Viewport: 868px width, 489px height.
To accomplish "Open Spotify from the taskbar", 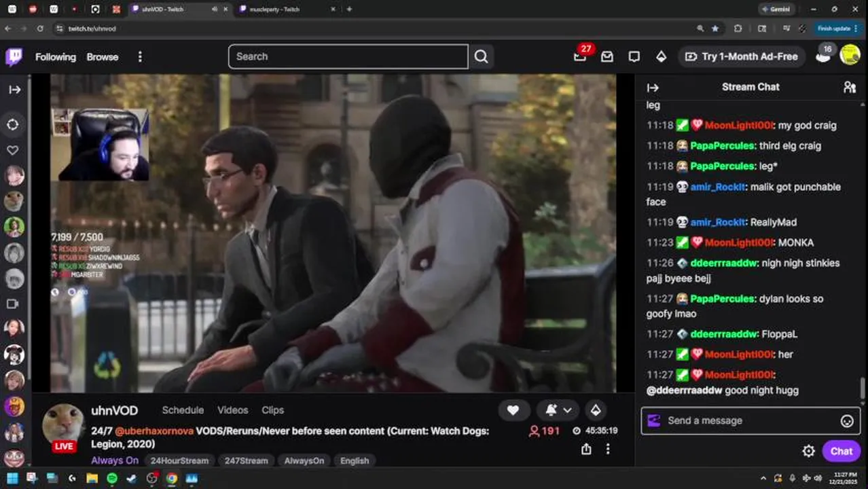I will 112,478.
